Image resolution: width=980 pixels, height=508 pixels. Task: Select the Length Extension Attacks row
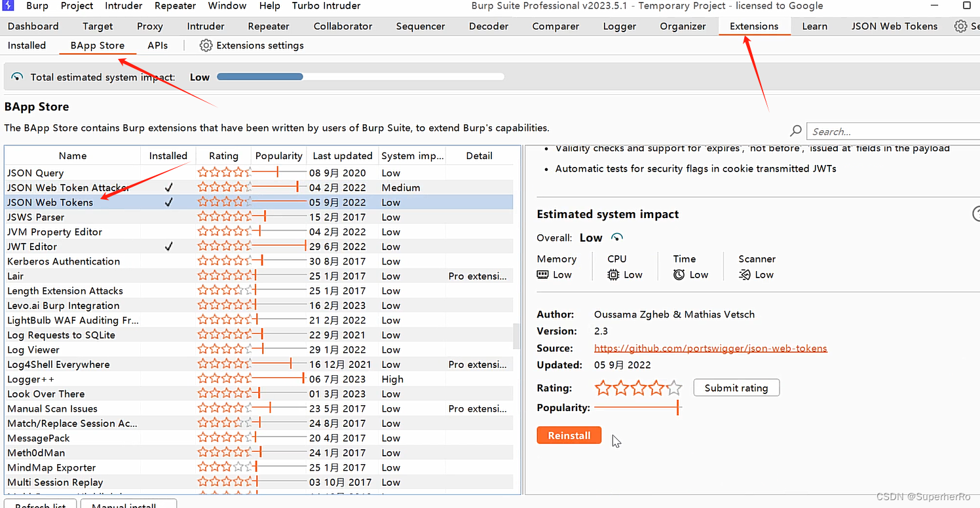coord(259,291)
